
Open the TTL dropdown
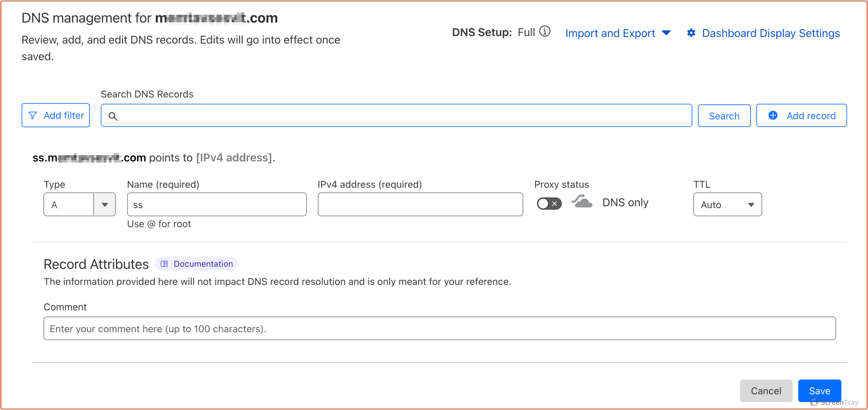pyautogui.click(x=751, y=204)
